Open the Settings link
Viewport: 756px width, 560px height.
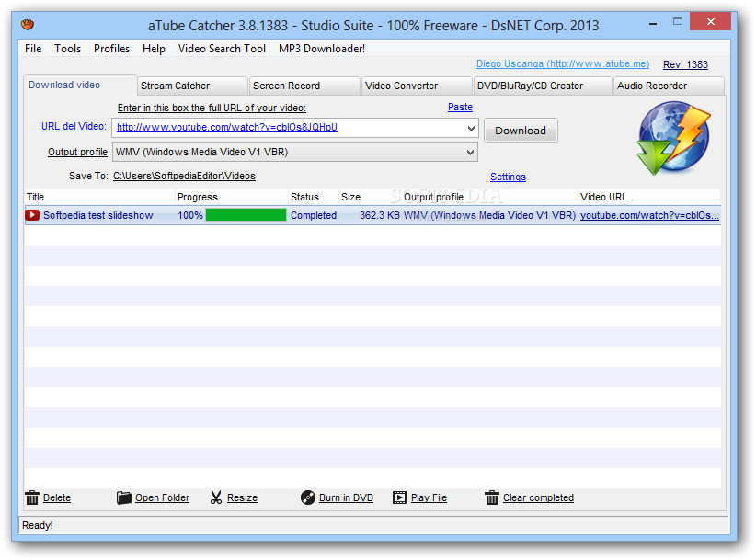pos(507,177)
